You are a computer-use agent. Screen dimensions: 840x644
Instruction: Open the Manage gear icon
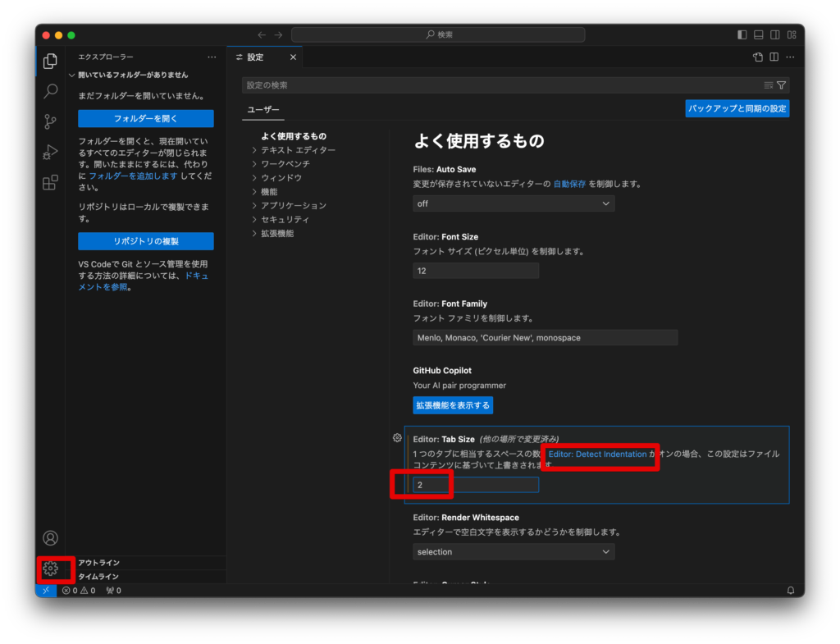[x=50, y=569]
